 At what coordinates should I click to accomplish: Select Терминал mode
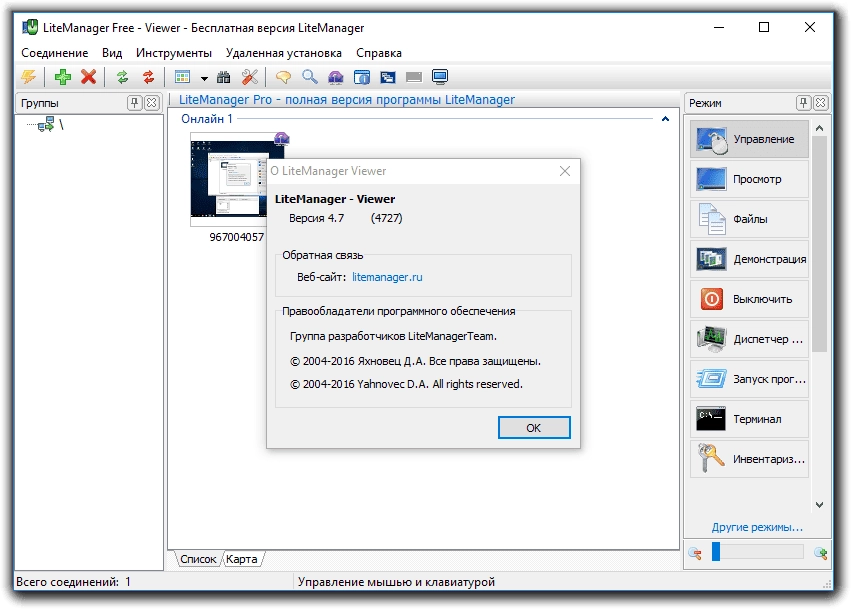pos(750,419)
